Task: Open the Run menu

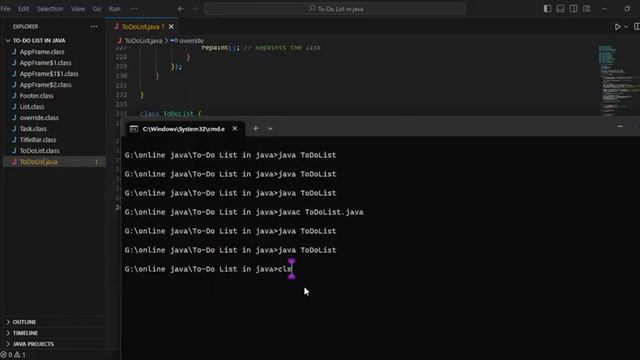Action: tap(115, 9)
